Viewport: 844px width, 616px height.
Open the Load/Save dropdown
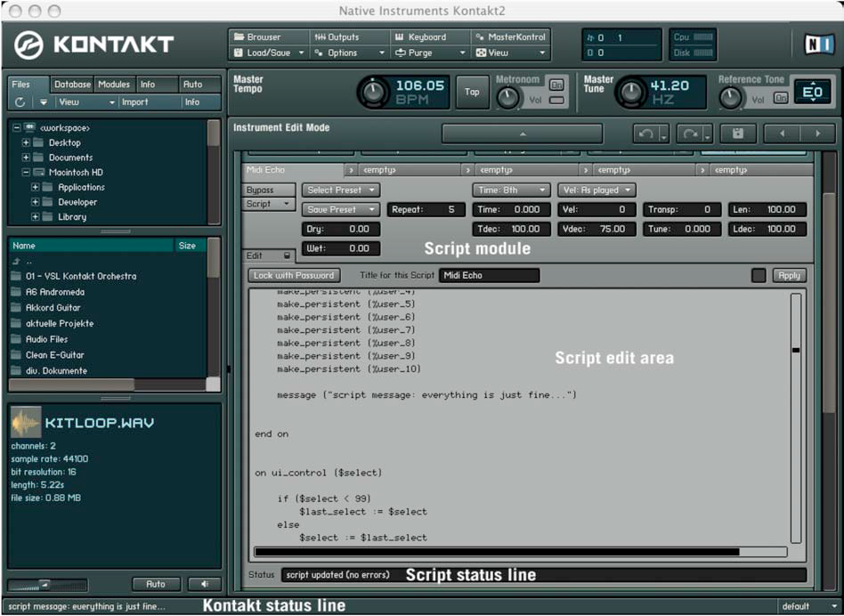click(269, 53)
